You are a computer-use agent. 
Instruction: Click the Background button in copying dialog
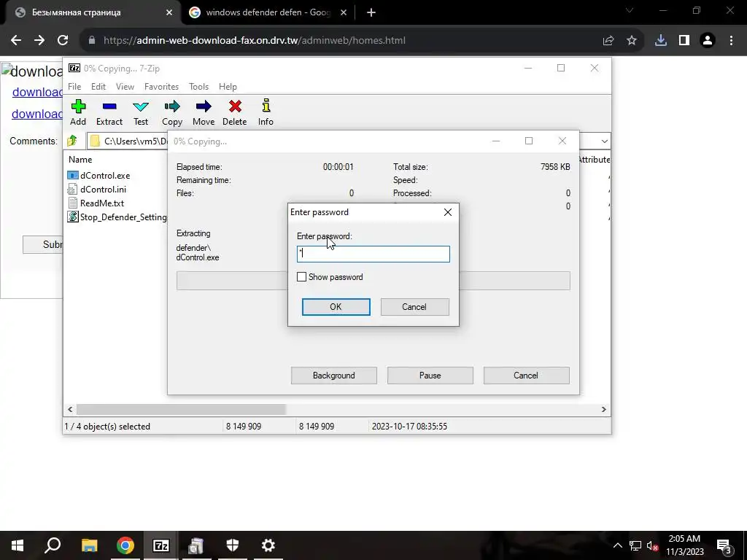(334, 376)
